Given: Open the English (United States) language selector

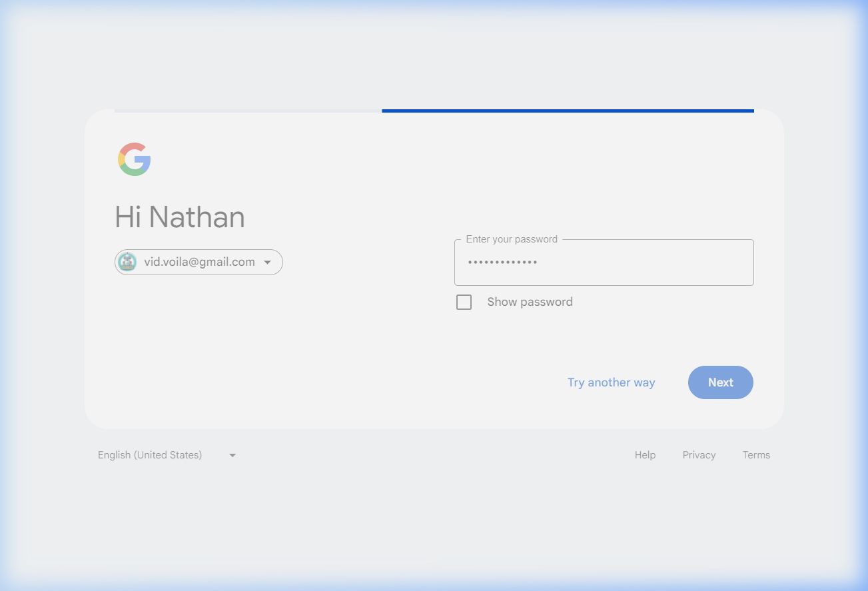Looking at the screenshot, I should (150, 455).
